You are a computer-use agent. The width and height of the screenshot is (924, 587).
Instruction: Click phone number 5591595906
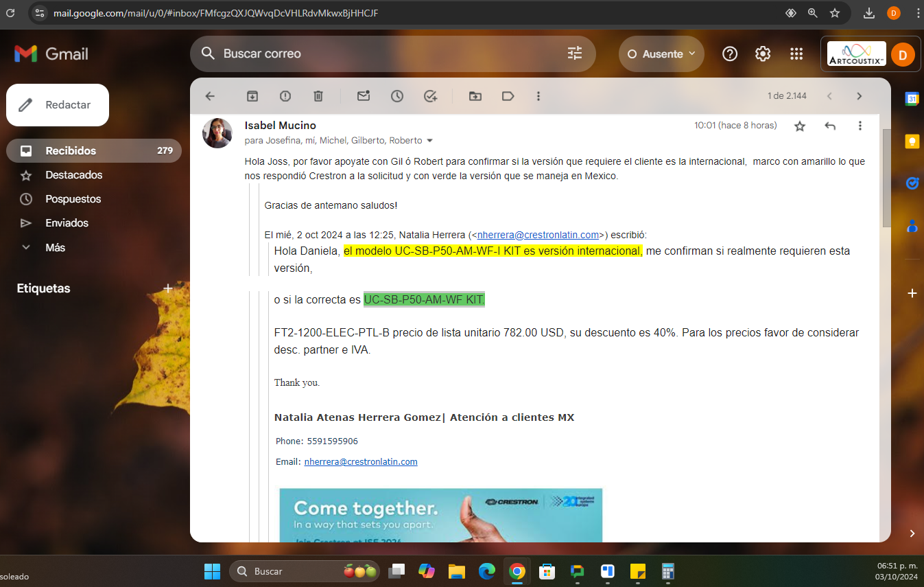(x=332, y=441)
